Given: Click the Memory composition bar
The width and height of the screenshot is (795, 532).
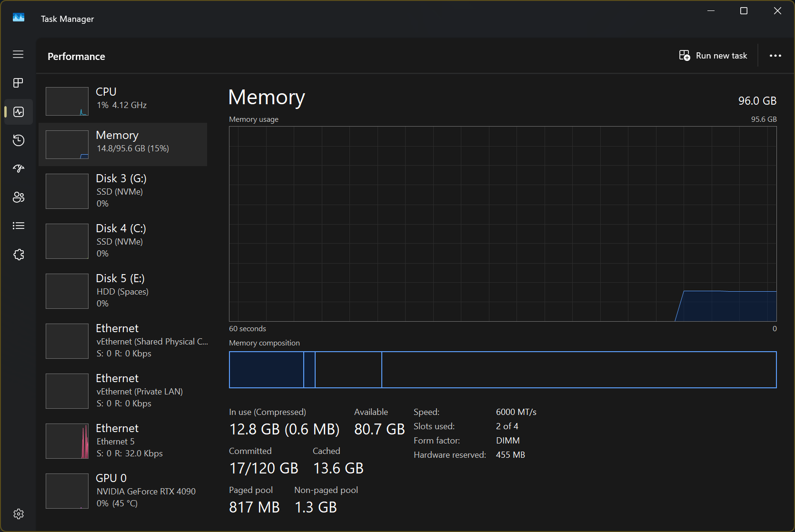Looking at the screenshot, I should point(503,370).
